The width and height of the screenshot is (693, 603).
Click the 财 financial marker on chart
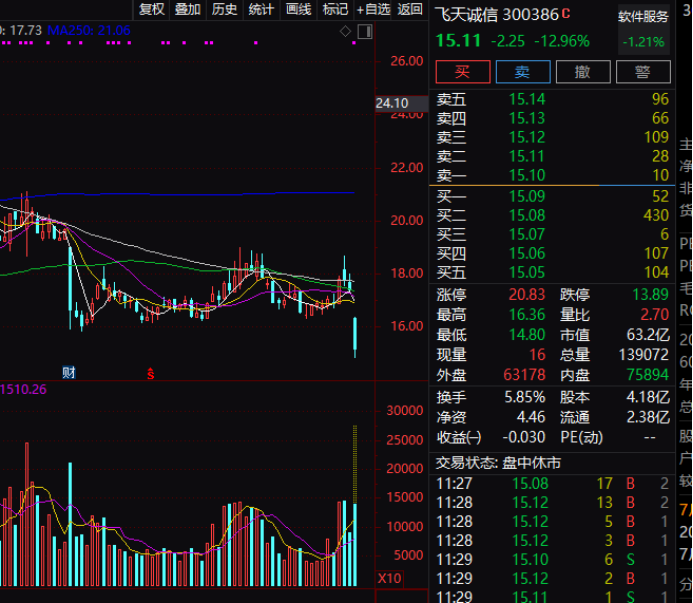[x=69, y=372]
